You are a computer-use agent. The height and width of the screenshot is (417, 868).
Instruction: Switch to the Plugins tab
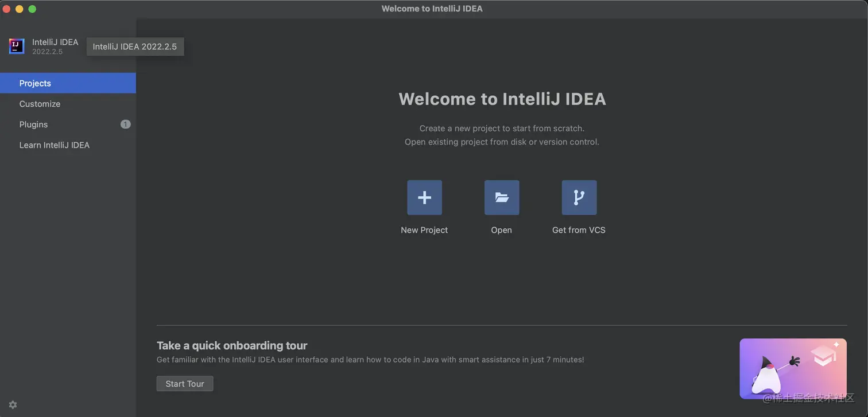click(x=68, y=124)
